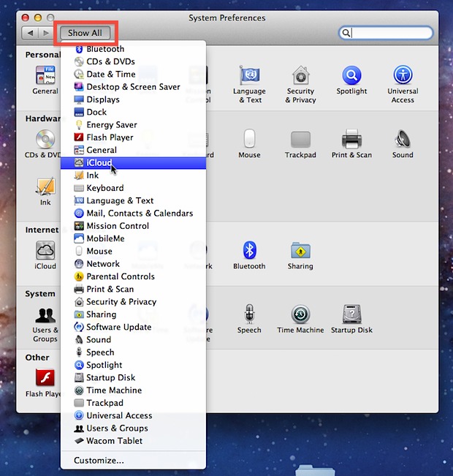Select General in the menu list

(134, 150)
